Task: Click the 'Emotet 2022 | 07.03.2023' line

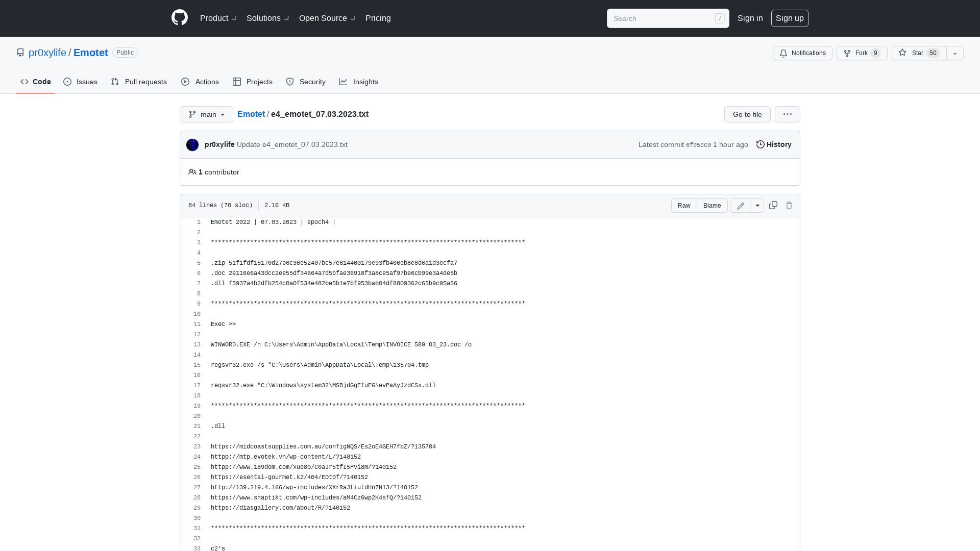Action: 273,222
